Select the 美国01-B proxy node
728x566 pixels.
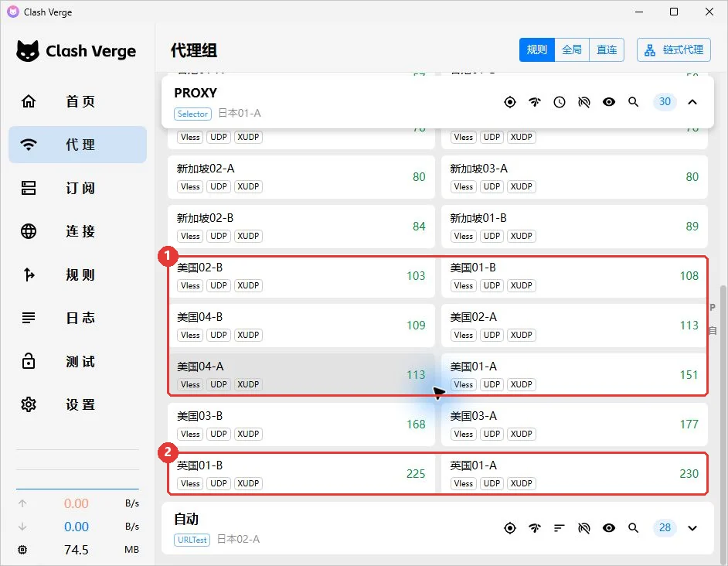pos(574,276)
